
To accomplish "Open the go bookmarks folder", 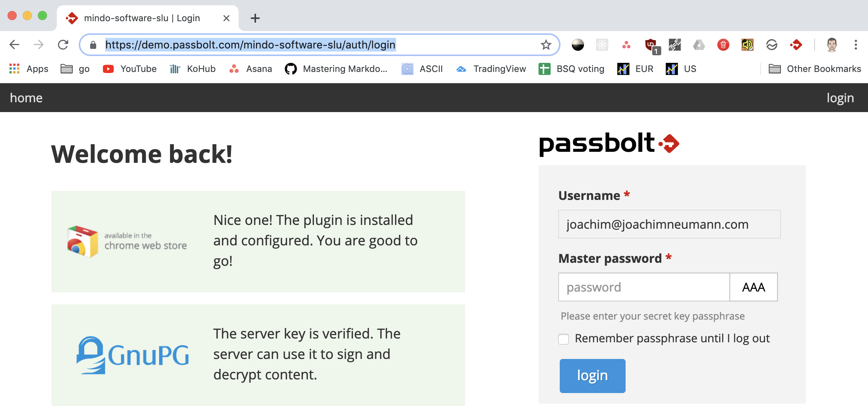I will (75, 69).
